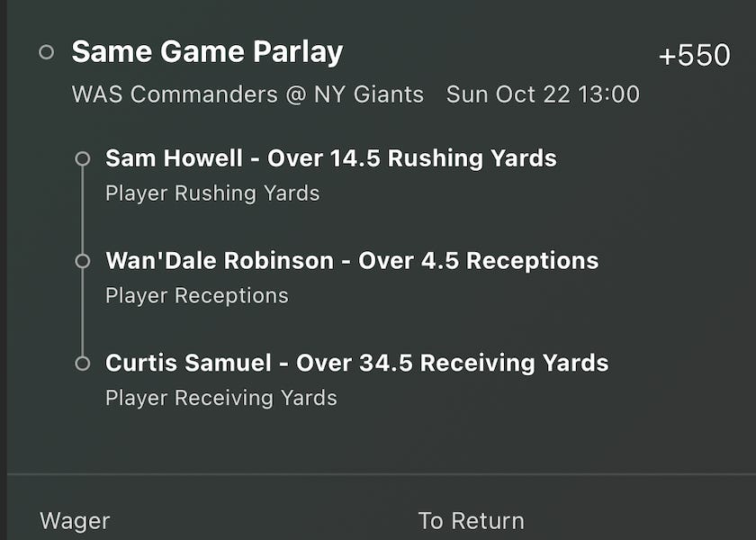Viewport: 756px width, 540px height.
Task: Toggle the Curtis Samuel leg circle
Action: point(85,363)
